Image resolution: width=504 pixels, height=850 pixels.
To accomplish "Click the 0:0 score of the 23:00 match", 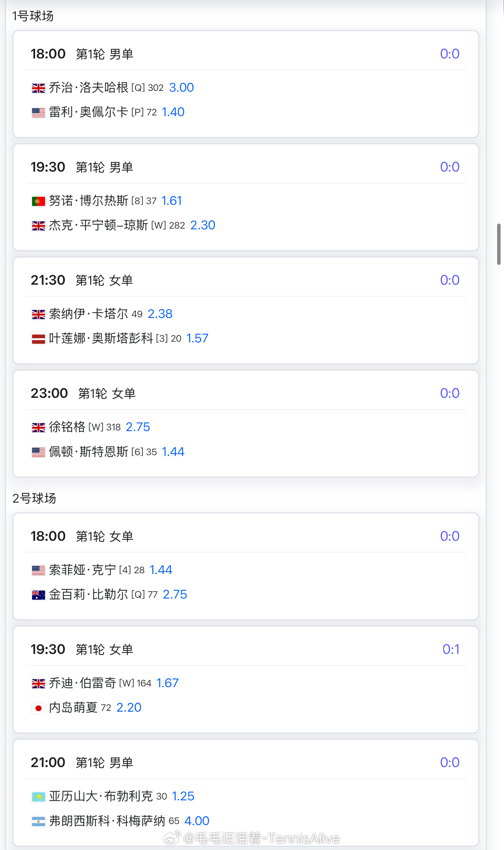I will pyautogui.click(x=450, y=393).
